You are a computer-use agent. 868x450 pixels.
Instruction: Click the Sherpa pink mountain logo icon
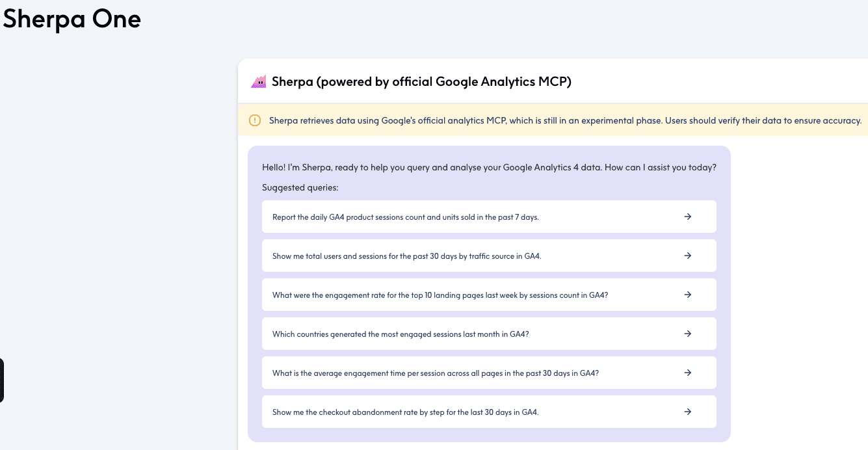tap(259, 81)
